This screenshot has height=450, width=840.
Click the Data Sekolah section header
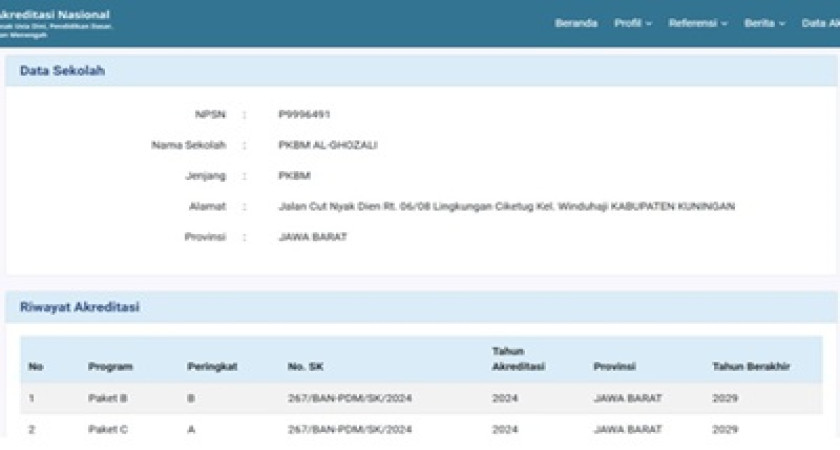click(62, 71)
